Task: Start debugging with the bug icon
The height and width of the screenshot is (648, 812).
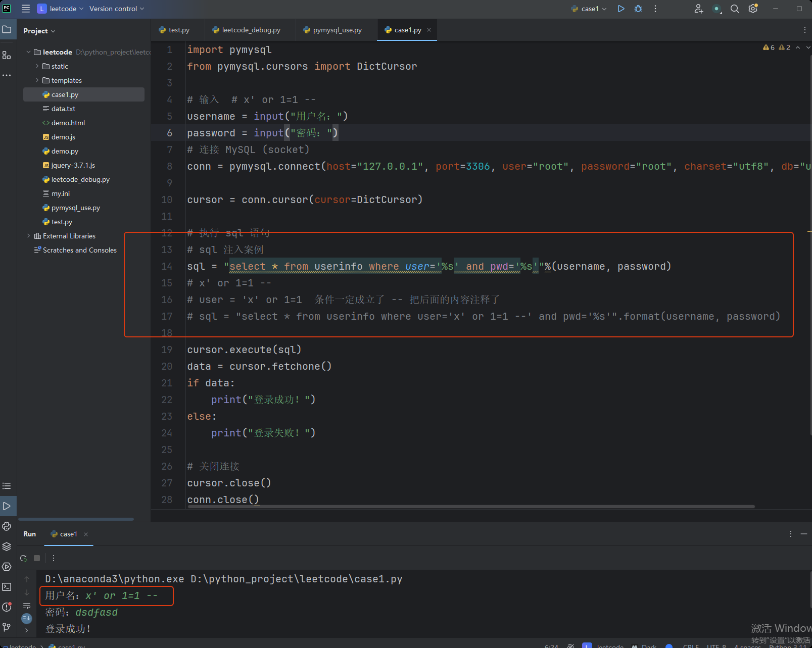Action: (638, 9)
